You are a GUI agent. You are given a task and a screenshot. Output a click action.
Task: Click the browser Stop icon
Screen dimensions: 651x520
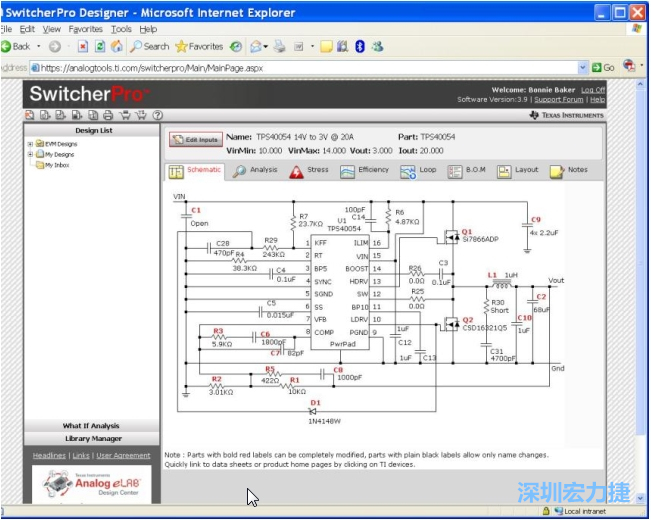coord(83,46)
